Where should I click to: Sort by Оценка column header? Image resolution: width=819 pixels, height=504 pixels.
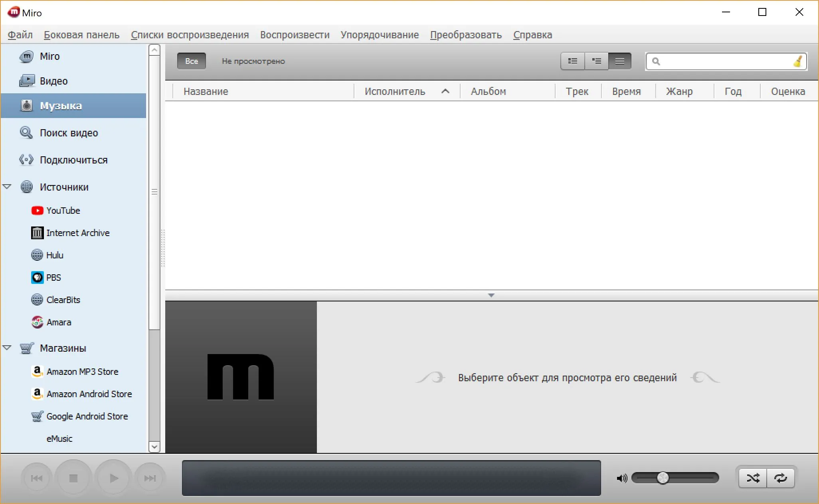789,91
